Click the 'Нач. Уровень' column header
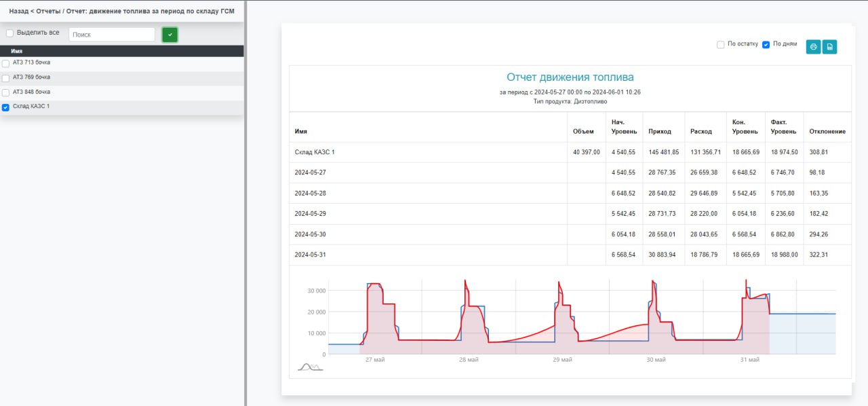868x406 pixels. coord(623,127)
